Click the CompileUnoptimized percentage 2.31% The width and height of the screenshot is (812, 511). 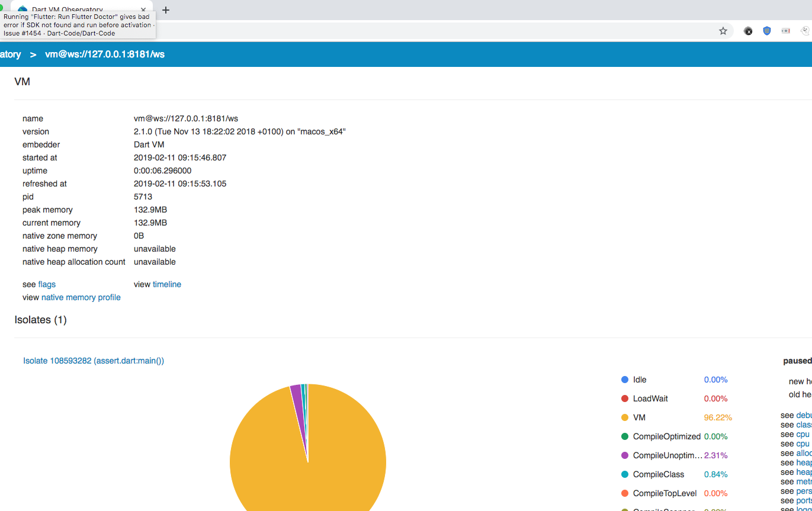(716, 455)
